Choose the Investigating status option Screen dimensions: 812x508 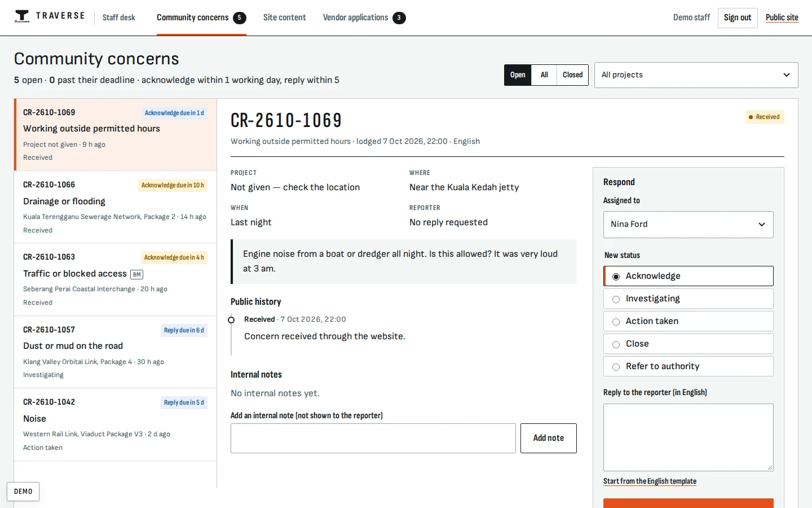[x=689, y=299]
